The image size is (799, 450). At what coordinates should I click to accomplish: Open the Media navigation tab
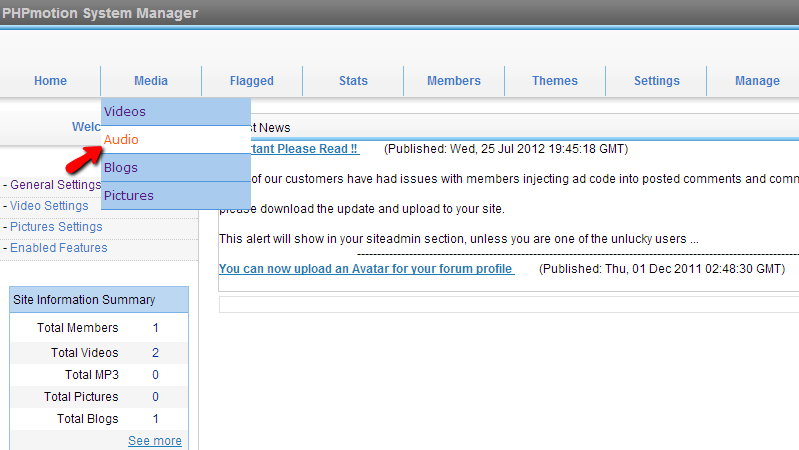pos(151,81)
